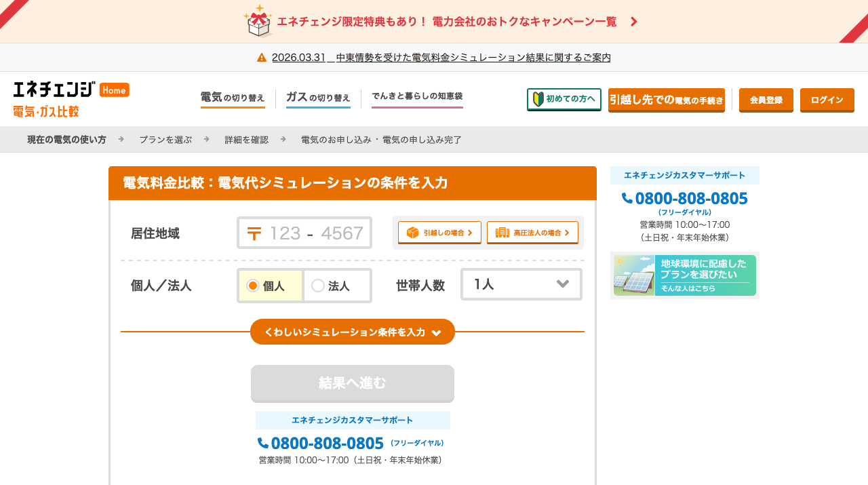Click the 個人／法人 label

point(161,286)
